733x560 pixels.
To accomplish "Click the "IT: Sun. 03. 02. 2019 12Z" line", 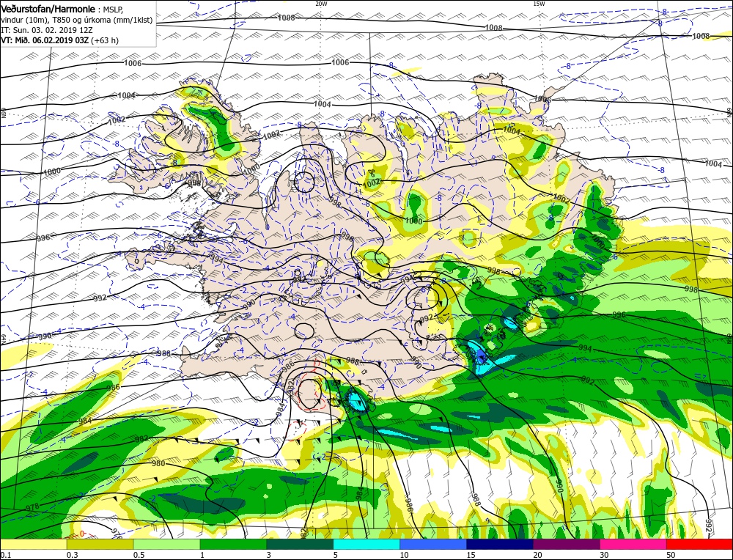I will 47,30.
